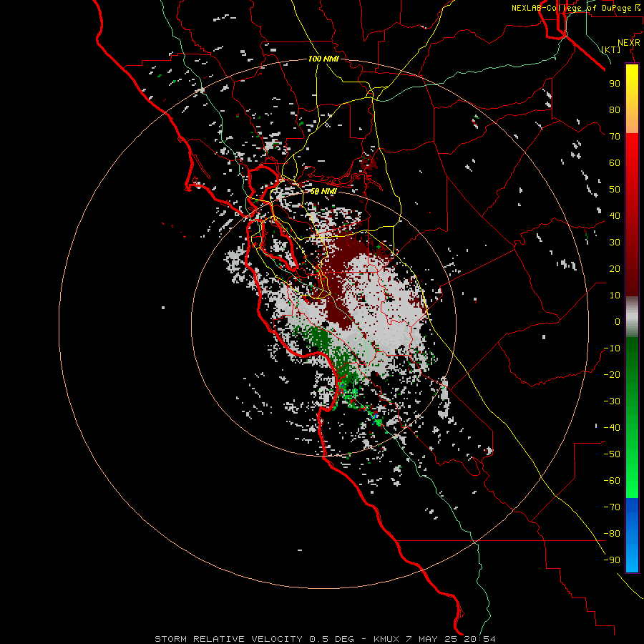644x644 pixels.
Task: Click the -30 scale value
Action: 612,401
